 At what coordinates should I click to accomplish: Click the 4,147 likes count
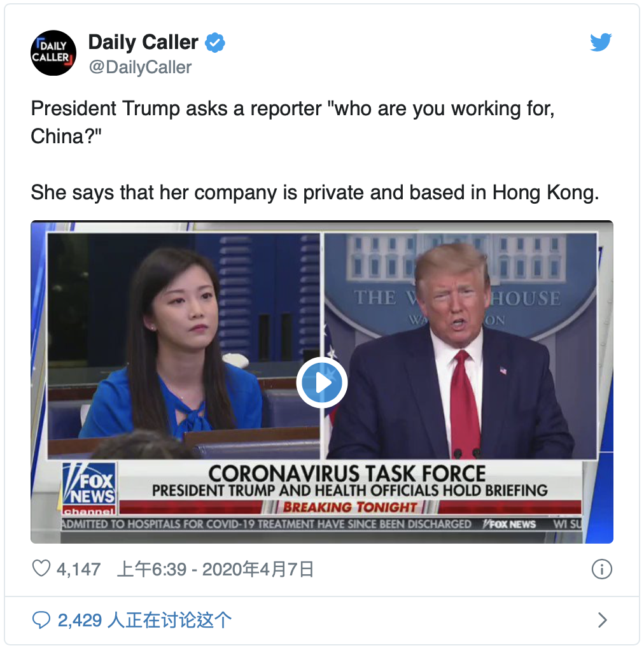[78, 569]
